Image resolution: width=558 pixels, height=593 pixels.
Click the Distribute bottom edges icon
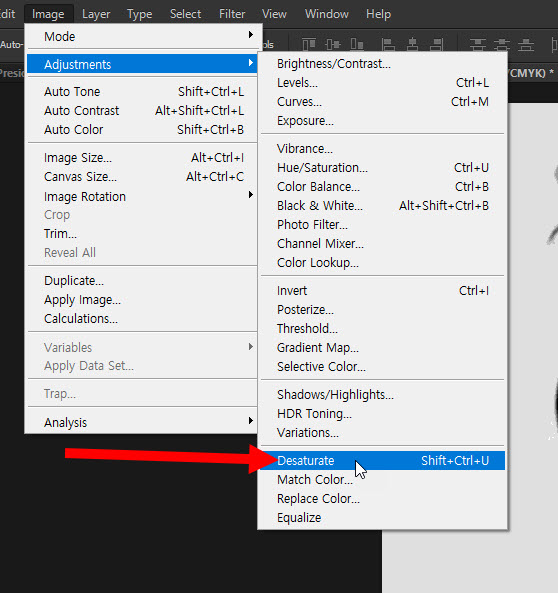[x=526, y=44]
